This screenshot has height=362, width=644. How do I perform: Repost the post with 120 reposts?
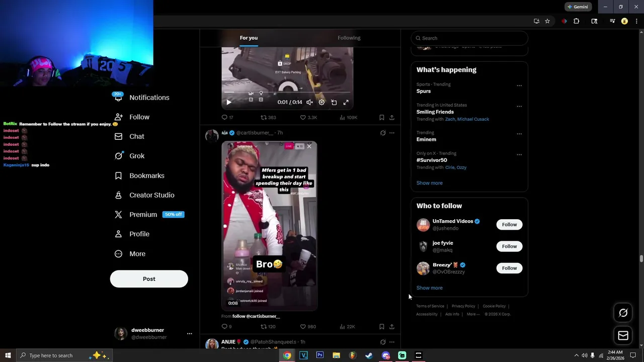268,326
